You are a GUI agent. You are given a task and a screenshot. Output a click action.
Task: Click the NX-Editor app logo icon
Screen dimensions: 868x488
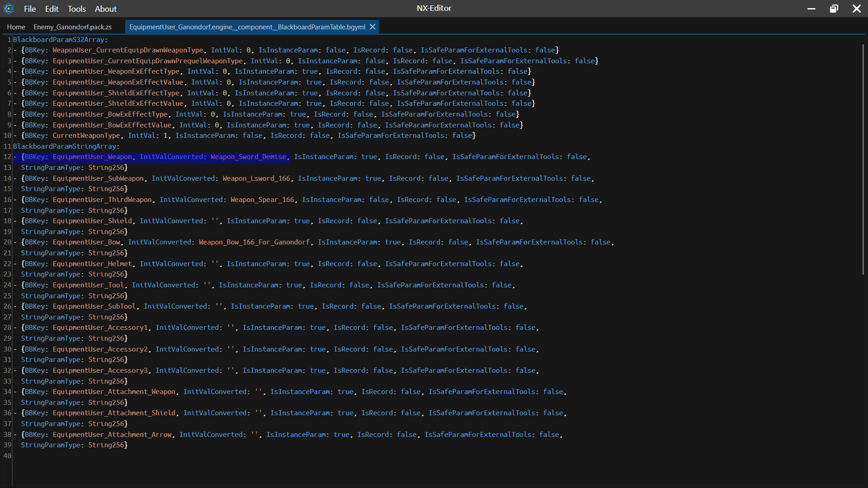tap(9, 9)
